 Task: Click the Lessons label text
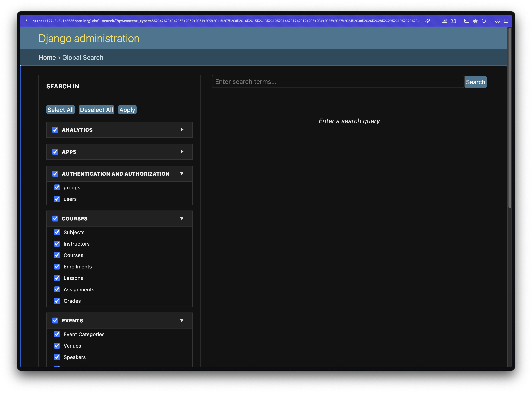73,278
